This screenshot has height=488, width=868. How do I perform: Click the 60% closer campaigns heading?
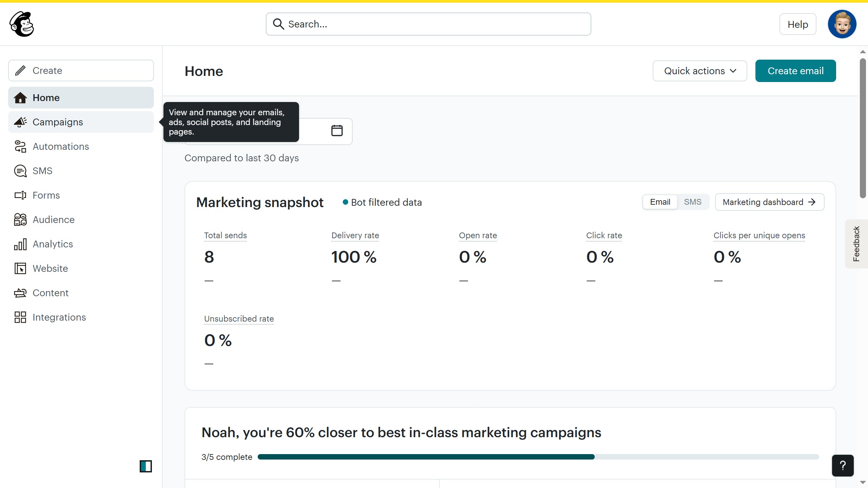[x=401, y=432]
